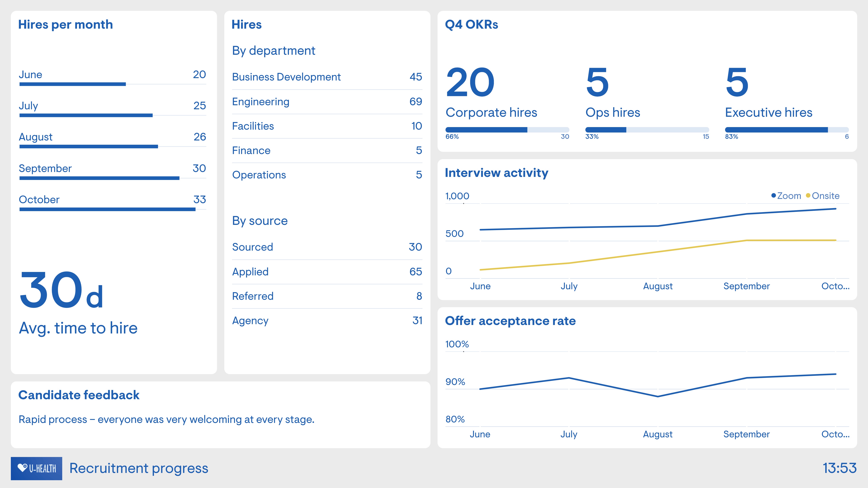Image resolution: width=868 pixels, height=488 pixels.
Task: Click the October hires bar
Action: [108, 209]
